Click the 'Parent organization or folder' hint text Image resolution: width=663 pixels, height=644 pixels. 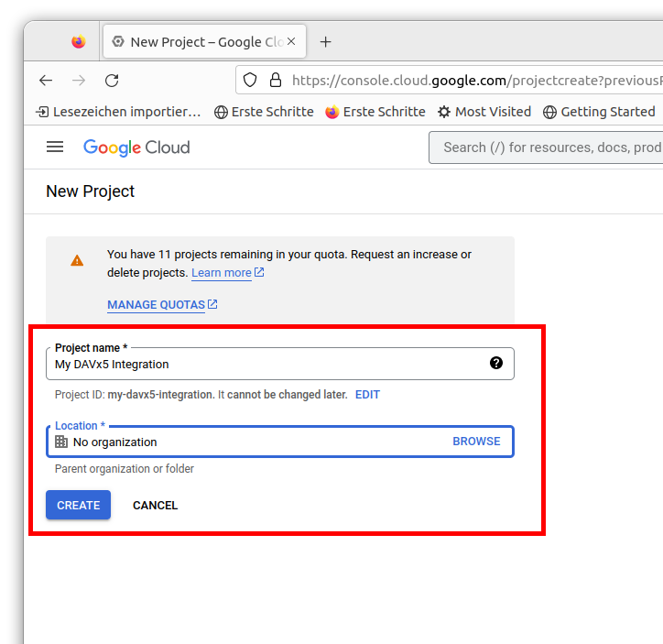pyautogui.click(x=125, y=469)
